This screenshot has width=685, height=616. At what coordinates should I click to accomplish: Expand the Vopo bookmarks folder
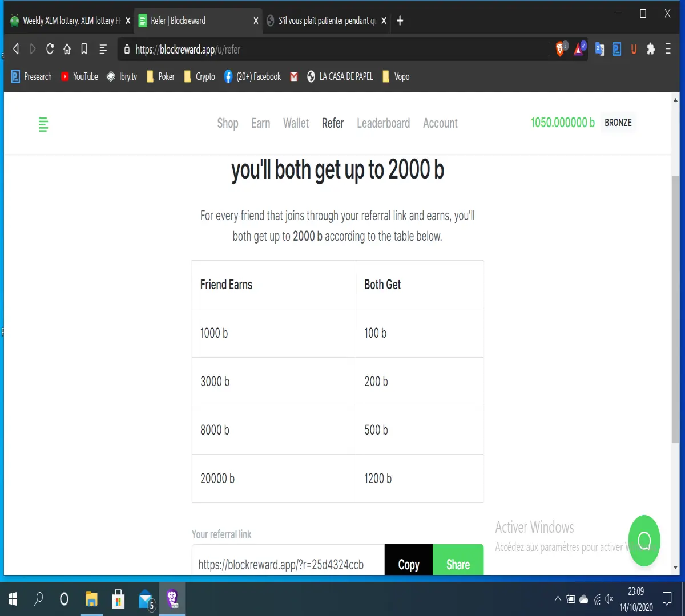click(x=396, y=76)
